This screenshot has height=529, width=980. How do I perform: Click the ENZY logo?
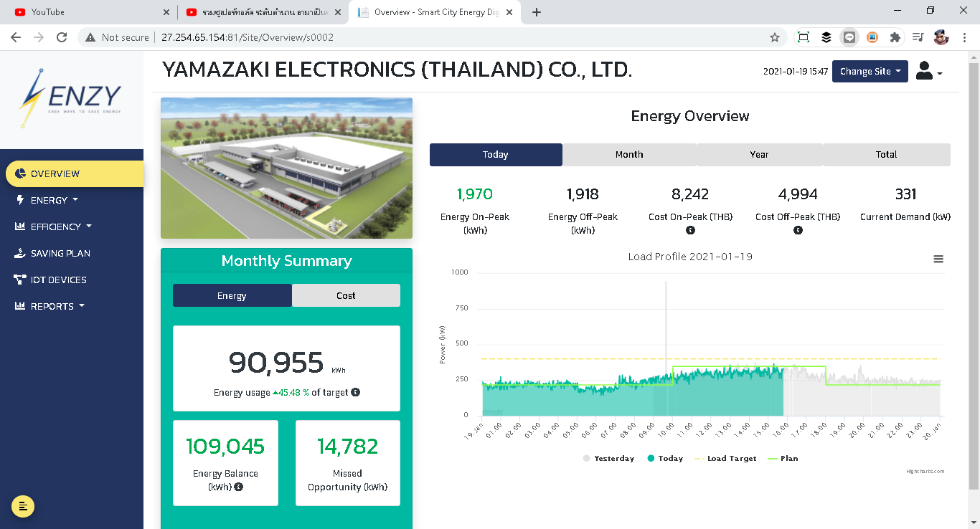click(x=71, y=97)
